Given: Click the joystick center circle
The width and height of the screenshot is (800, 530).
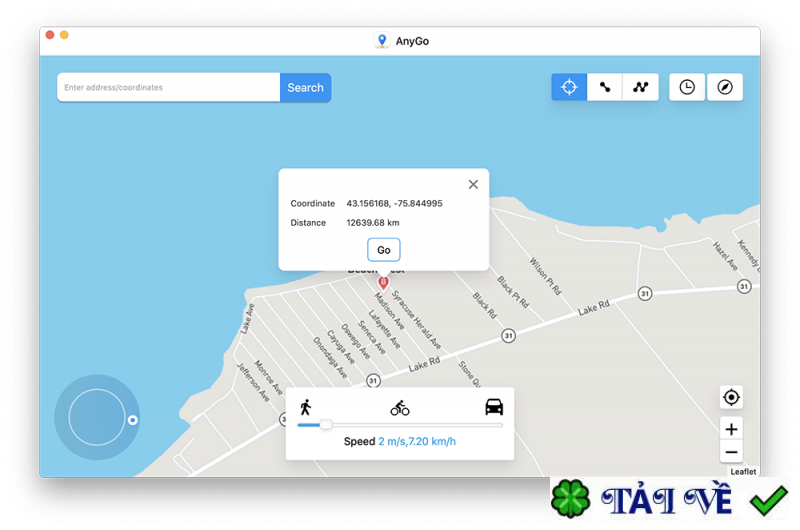Looking at the screenshot, I should coord(97,417).
